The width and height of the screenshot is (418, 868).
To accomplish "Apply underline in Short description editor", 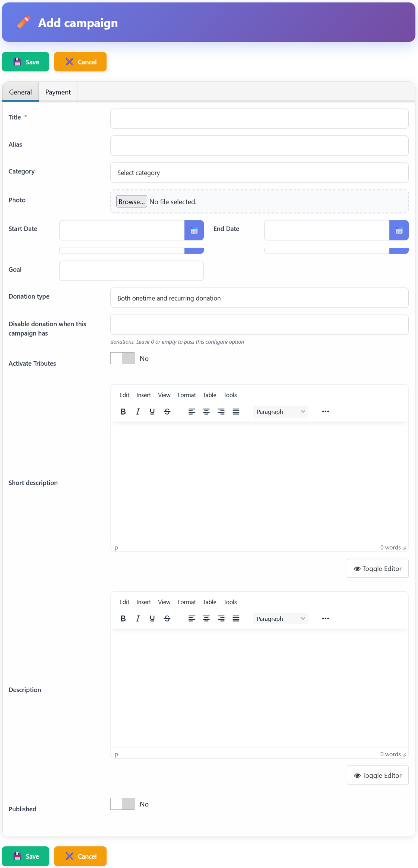I will 152,412.
